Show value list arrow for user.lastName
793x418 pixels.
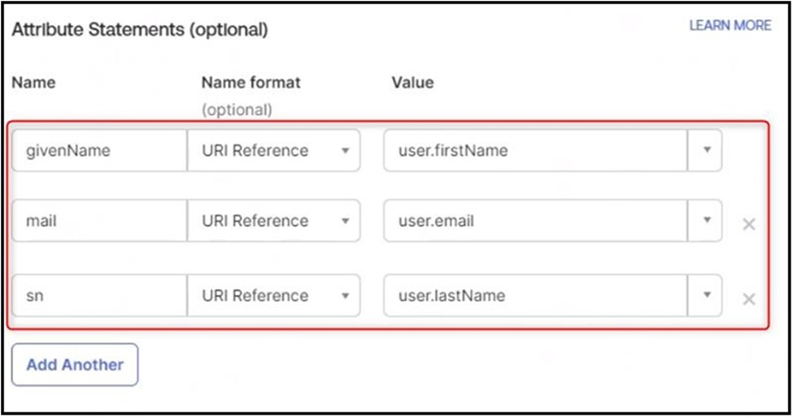(705, 295)
